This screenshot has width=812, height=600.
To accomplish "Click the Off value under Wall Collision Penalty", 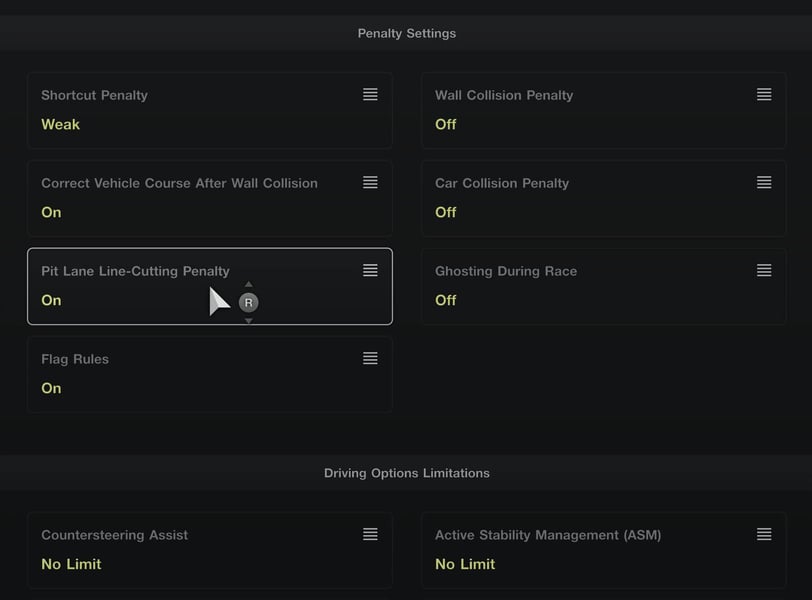I will tap(445, 124).
